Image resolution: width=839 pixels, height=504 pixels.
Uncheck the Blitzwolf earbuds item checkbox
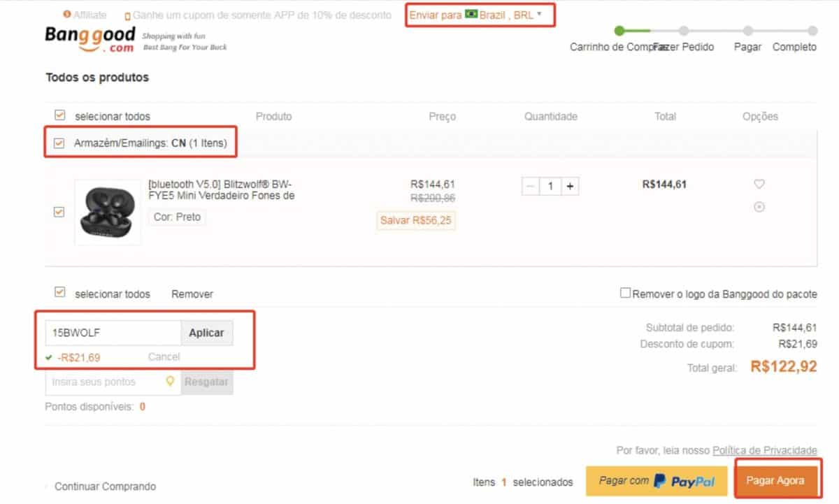coord(59,212)
